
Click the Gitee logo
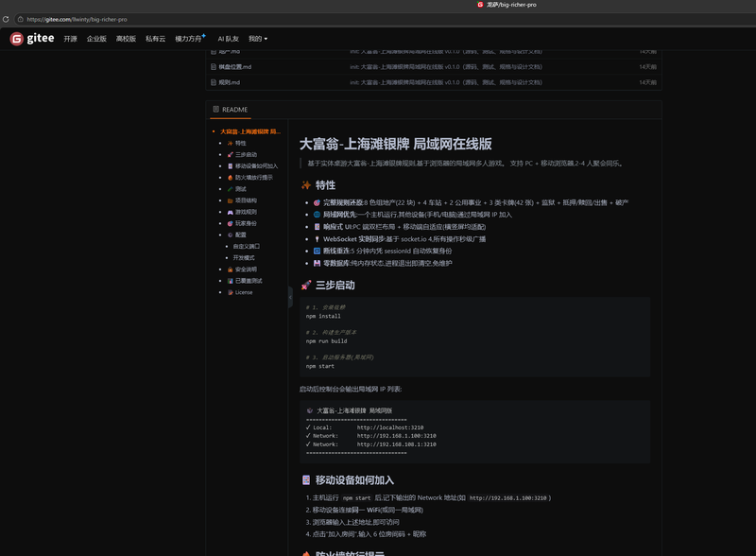32,38
